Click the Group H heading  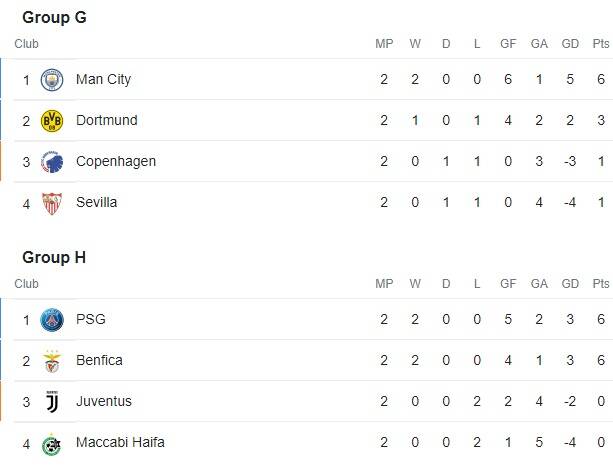[x=54, y=258]
